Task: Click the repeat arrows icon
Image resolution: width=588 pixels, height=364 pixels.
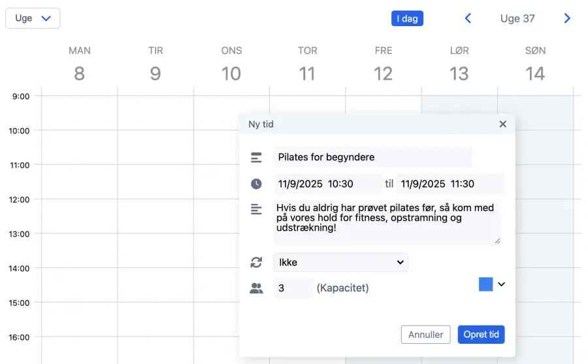Action: coord(256,262)
